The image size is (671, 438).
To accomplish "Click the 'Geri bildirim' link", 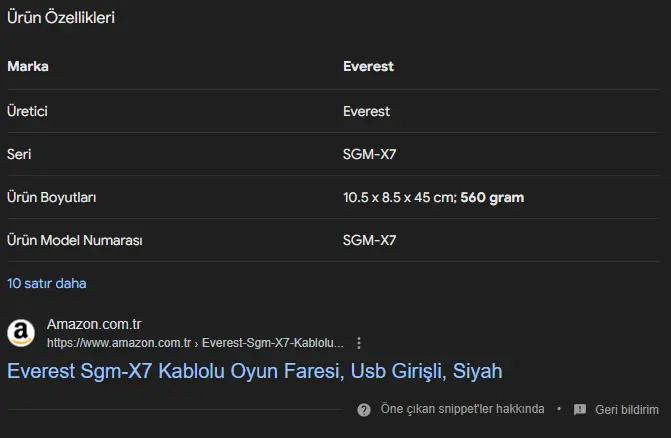I will click(x=627, y=410).
